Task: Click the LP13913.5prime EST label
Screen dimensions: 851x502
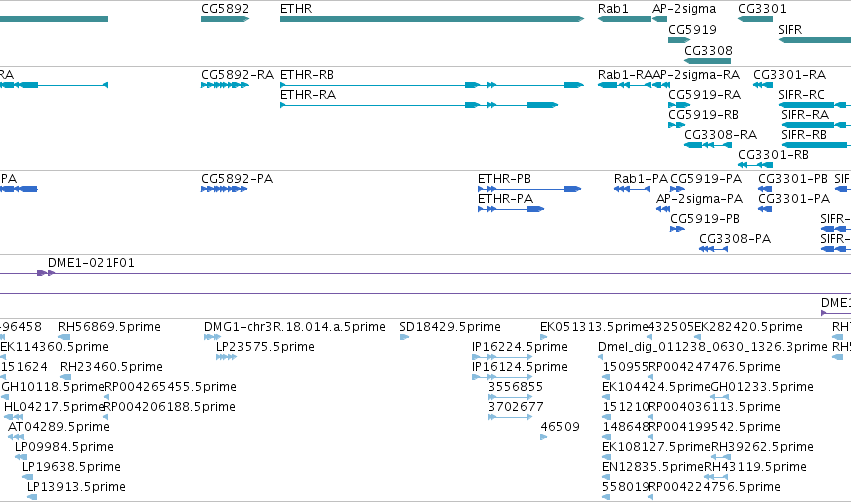Action: (x=76, y=487)
